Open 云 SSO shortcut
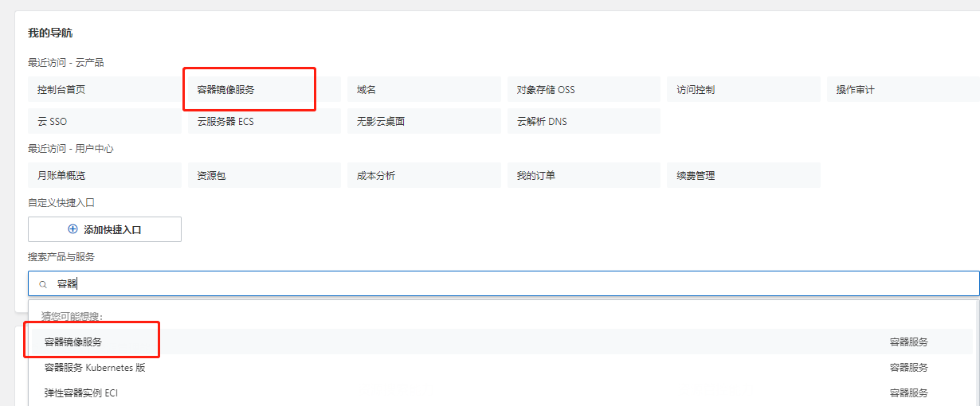The width and height of the screenshot is (980, 406). pyautogui.click(x=104, y=121)
